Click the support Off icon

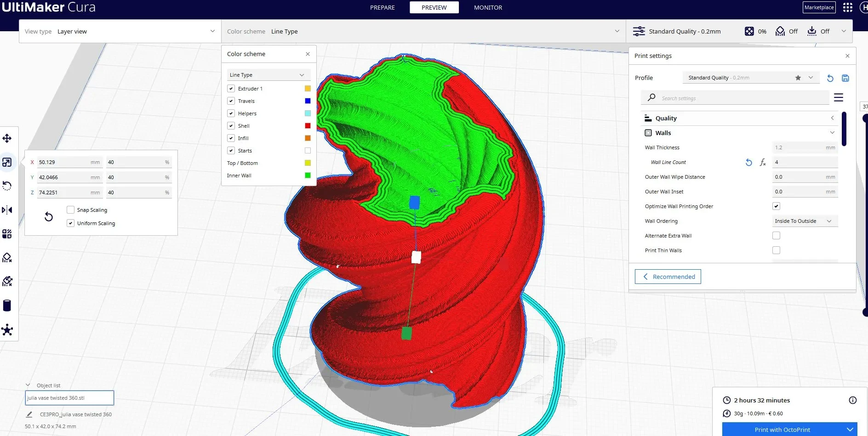pyautogui.click(x=780, y=31)
